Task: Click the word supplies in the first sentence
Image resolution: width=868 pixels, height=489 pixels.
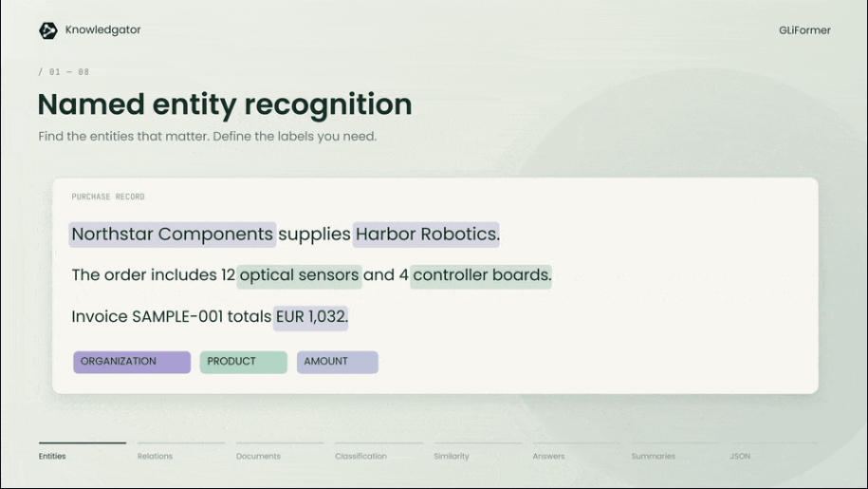Action: coord(314,235)
